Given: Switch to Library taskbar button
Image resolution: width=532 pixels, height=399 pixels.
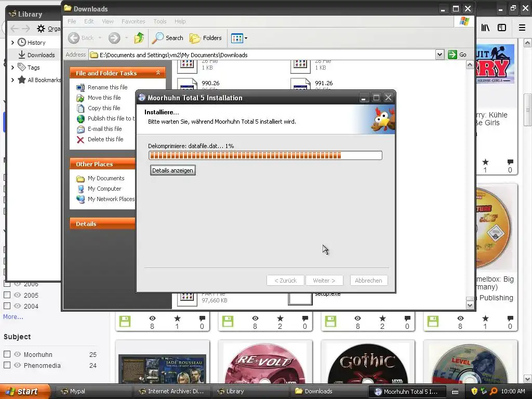Looking at the screenshot, I should click(x=250, y=391).
